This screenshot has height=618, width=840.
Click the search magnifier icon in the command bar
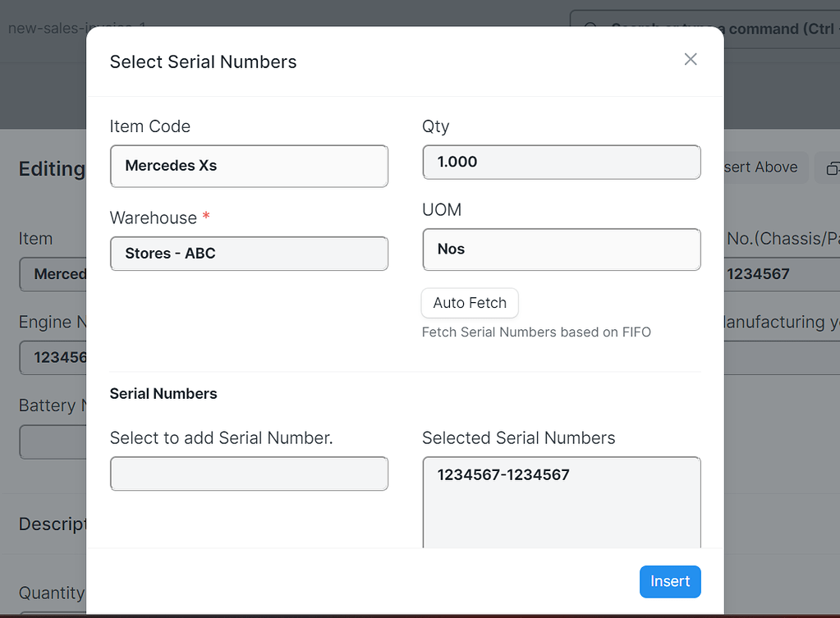pyautogui.click(x=591, y=28)
